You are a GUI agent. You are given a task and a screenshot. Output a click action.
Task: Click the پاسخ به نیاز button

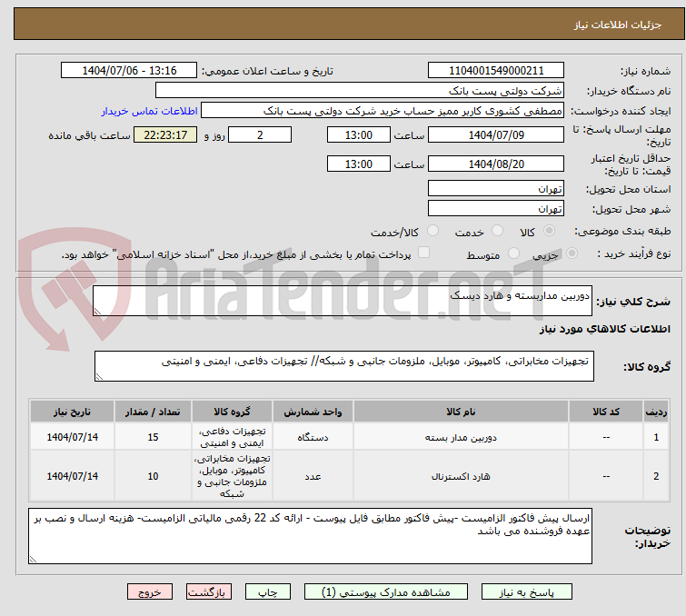526,592
